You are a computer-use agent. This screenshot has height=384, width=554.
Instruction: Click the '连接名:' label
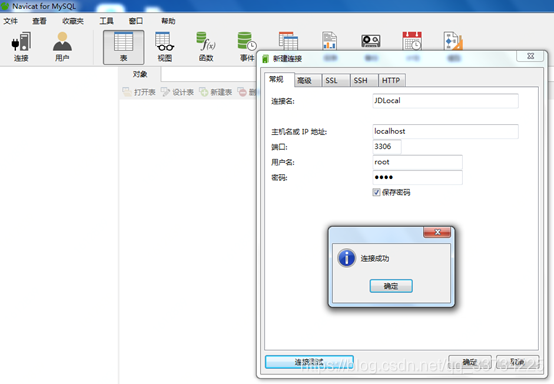[x=283, y=101]
